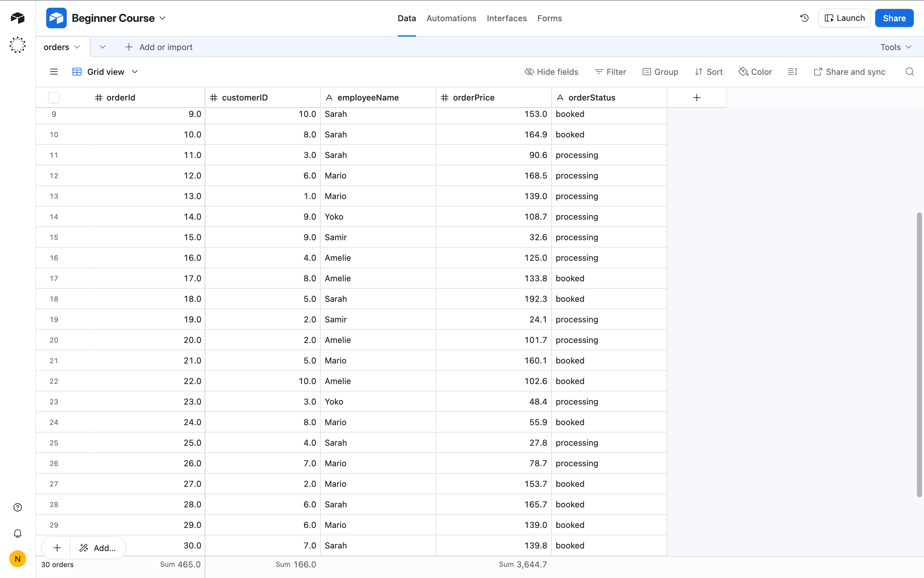
Task: Open the customerID Sum summary dropdown
Action: click(296, 564)
